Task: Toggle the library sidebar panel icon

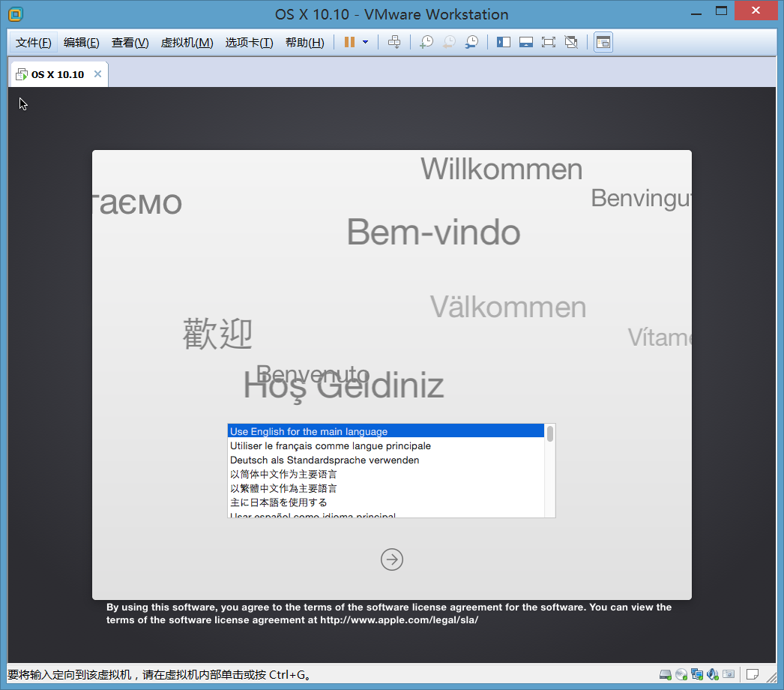Action: pos(504,42)
